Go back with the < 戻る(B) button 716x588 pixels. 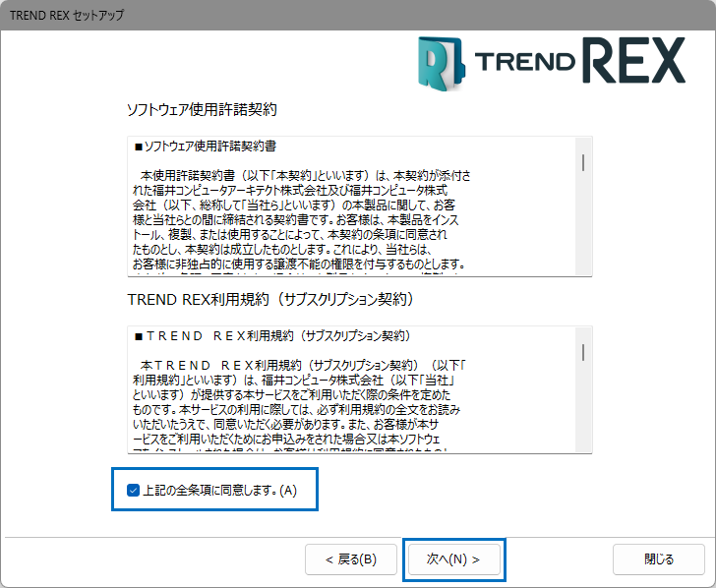click(x=351, y=559)
